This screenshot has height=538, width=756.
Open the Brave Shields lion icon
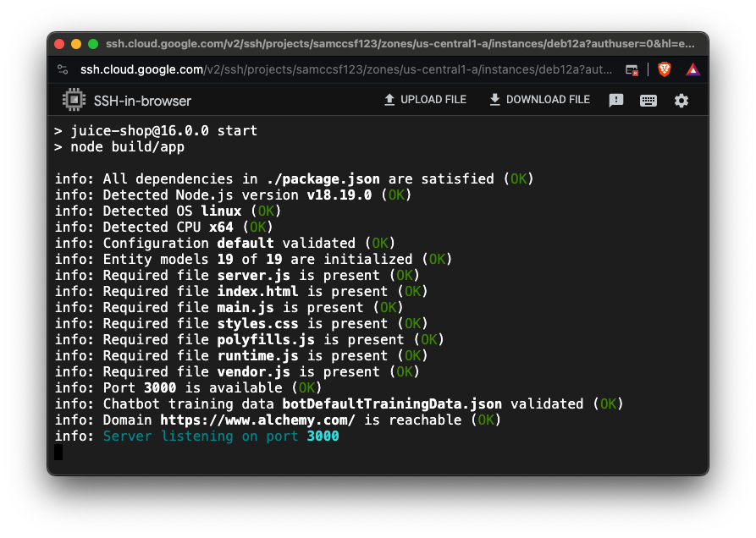point(665,69)
